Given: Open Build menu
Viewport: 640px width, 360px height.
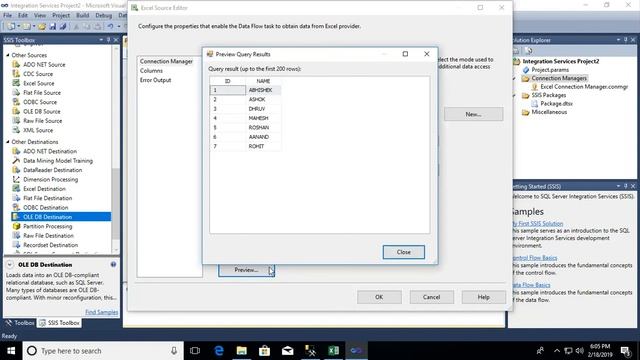Looking at the screenshot, I should [82, 15].
